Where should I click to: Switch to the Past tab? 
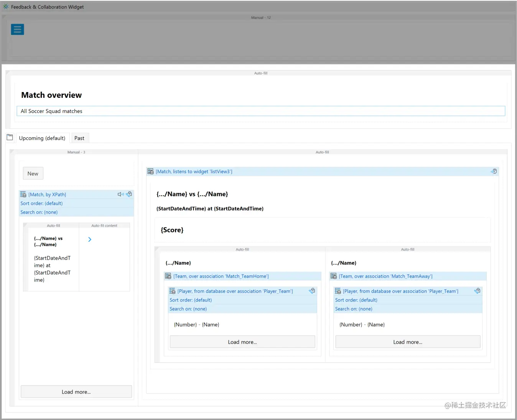(79, 138)
